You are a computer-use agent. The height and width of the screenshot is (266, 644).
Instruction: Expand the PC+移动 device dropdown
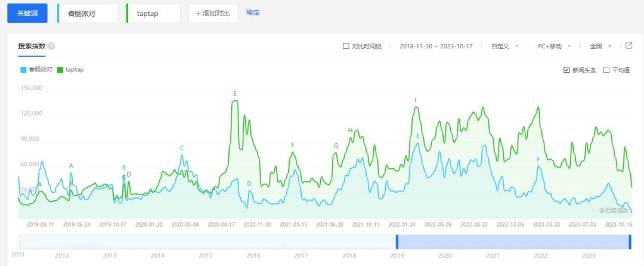pos(554,47)
